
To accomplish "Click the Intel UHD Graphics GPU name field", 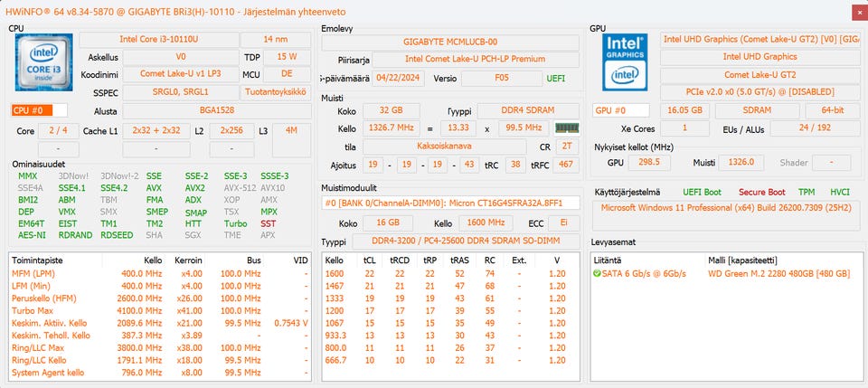I will (x=760, y=56).
